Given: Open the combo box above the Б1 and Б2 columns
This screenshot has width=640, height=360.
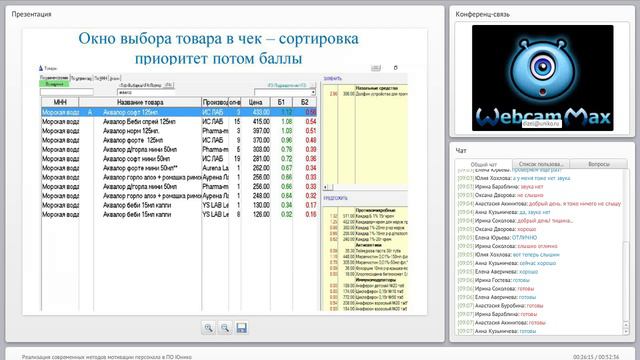Looking at the screenshot, I should coord(285,93).
